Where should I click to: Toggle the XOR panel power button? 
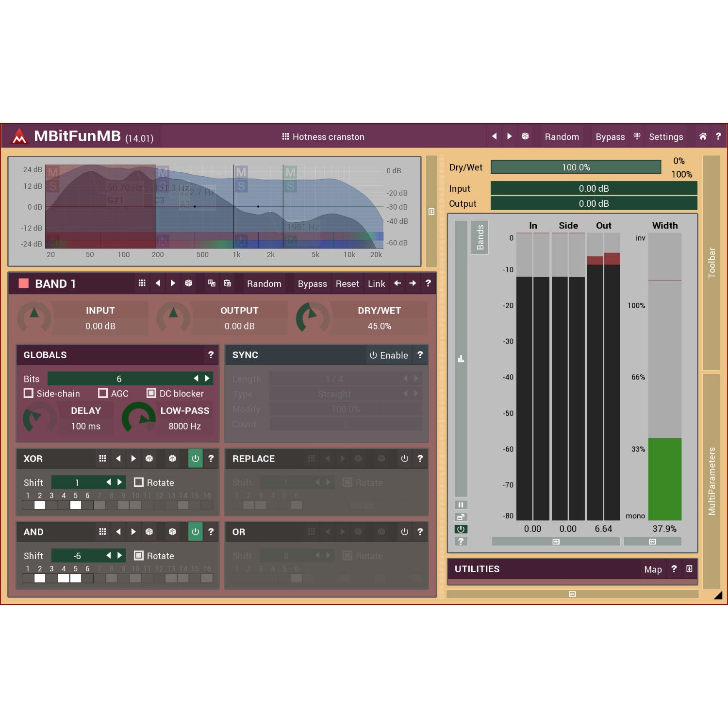click(195, 458)
